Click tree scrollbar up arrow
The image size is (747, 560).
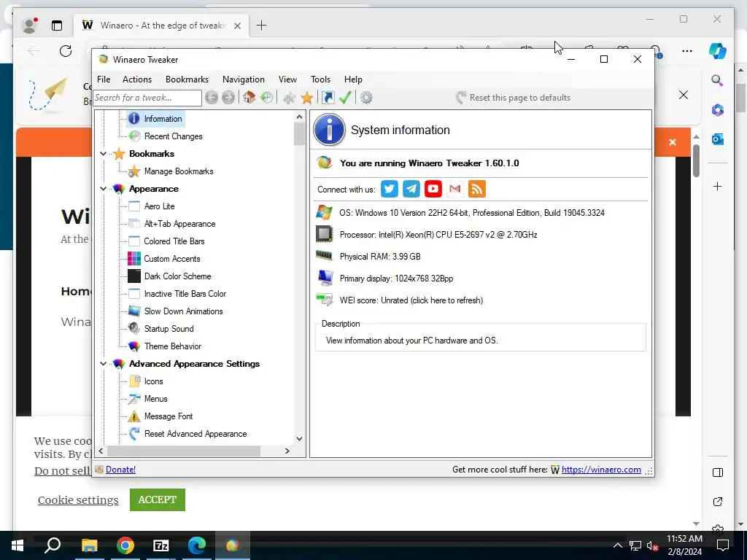299,117
